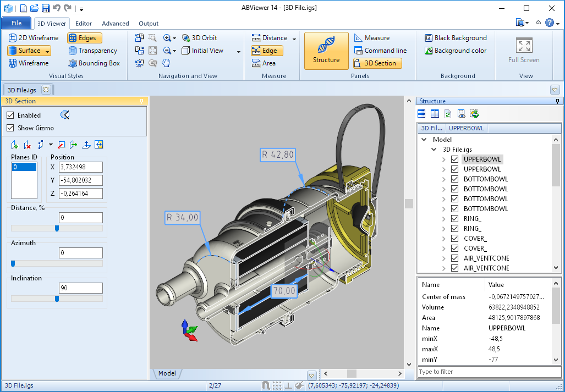565x392 pixels.
Task: Click the Type to filter field
Action: coord(489,372)
